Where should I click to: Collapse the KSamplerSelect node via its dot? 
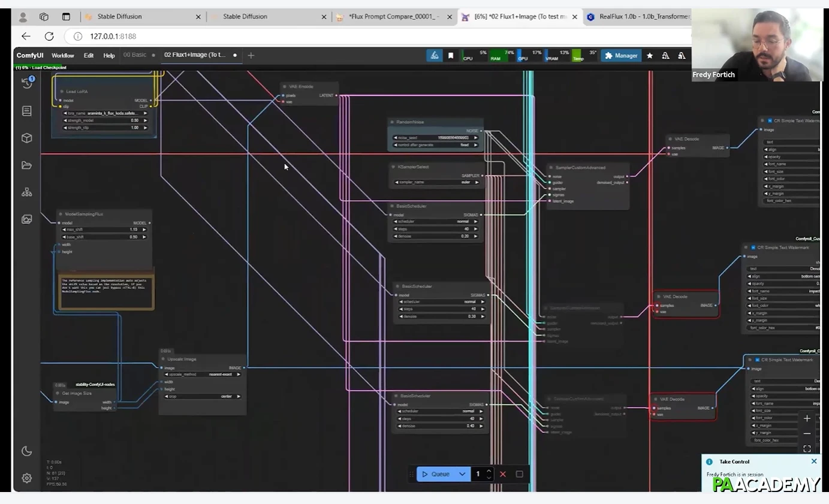click(x=393, y=167)
